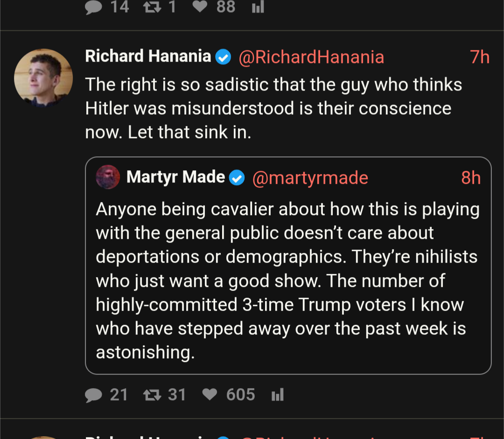The height and width of the screenshot is (439, 504).
Task: Open Richard Hanania's profile avatar
Action: coord(43,77)
